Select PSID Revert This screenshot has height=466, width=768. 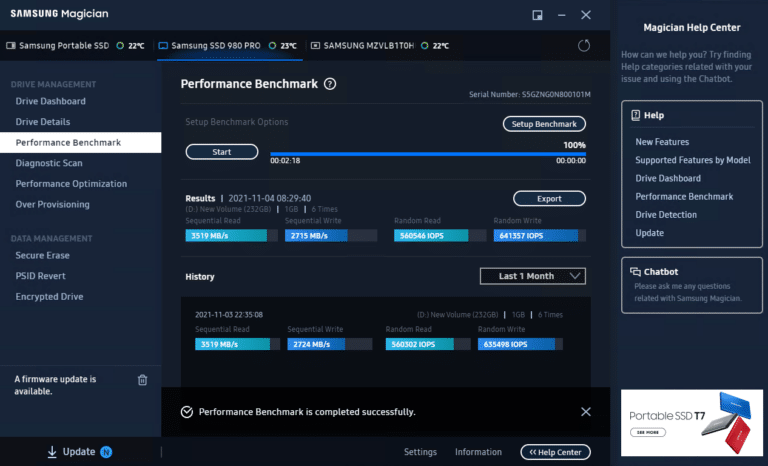pyautogui.click(x=40, y=276)
